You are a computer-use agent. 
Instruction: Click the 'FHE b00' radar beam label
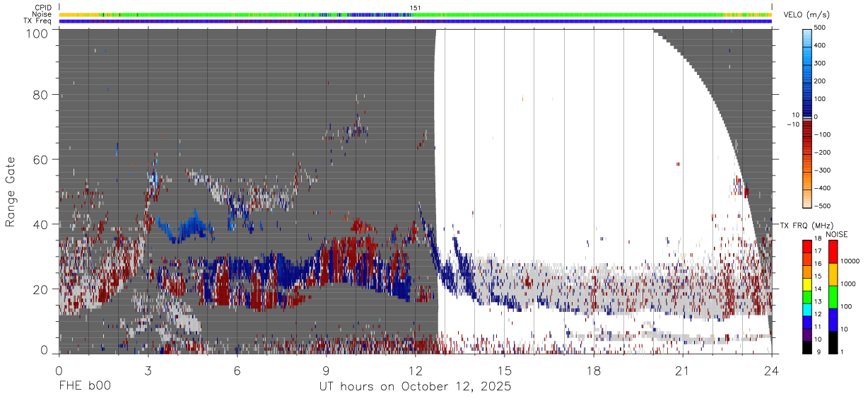click(x=84, y=387)
